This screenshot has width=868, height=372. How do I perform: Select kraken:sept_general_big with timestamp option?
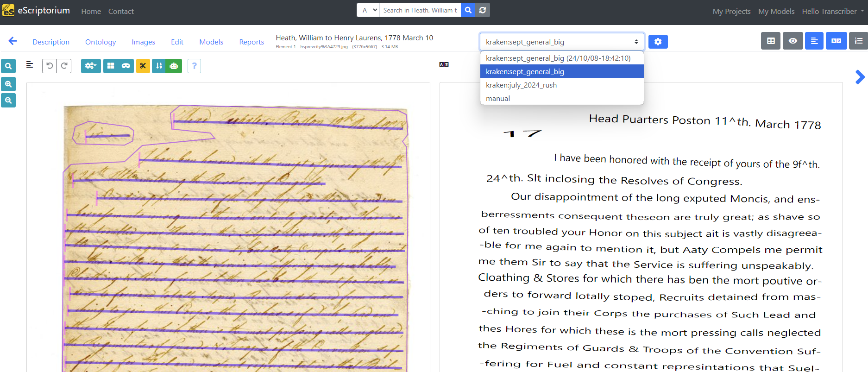(x=562, y=58)
